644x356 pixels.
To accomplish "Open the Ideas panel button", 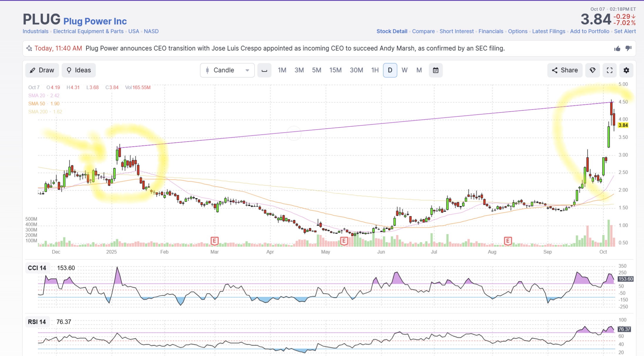I will click(78, 70).
